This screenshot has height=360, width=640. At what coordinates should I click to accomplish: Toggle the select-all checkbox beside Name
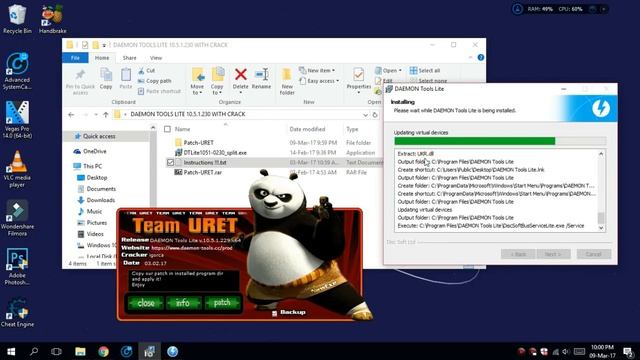point(167,129)
